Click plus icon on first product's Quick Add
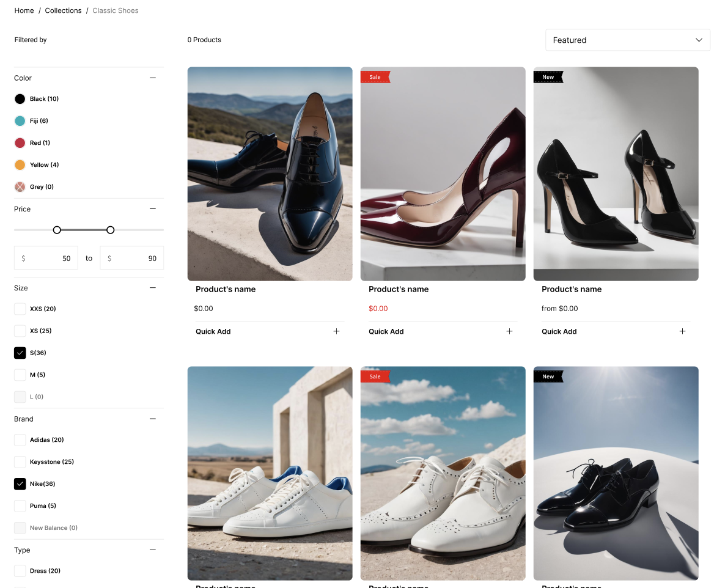This screenshot has width=714, height=588. [x=336, y=331]
